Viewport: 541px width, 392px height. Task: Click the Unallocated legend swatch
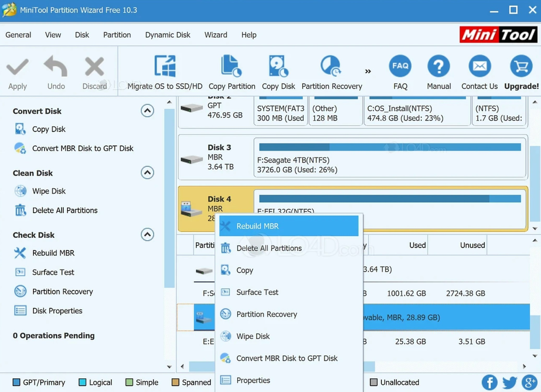pos(374,382)
